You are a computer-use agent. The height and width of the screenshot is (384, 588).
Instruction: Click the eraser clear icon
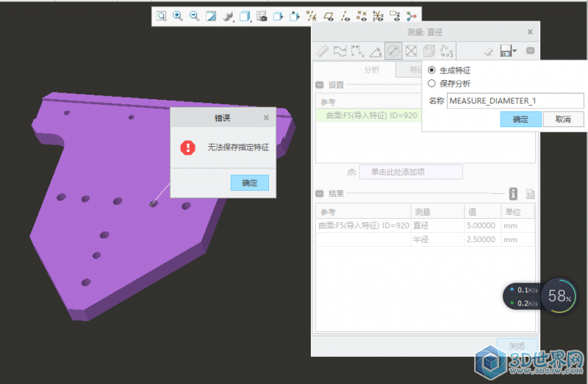tap(489, 51)
